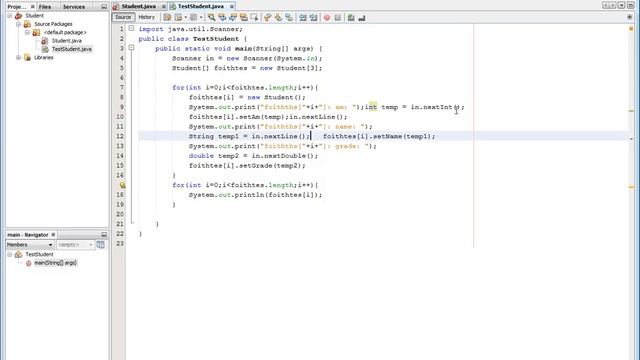Click error stripe mark at top of editor

pos(631,29)
